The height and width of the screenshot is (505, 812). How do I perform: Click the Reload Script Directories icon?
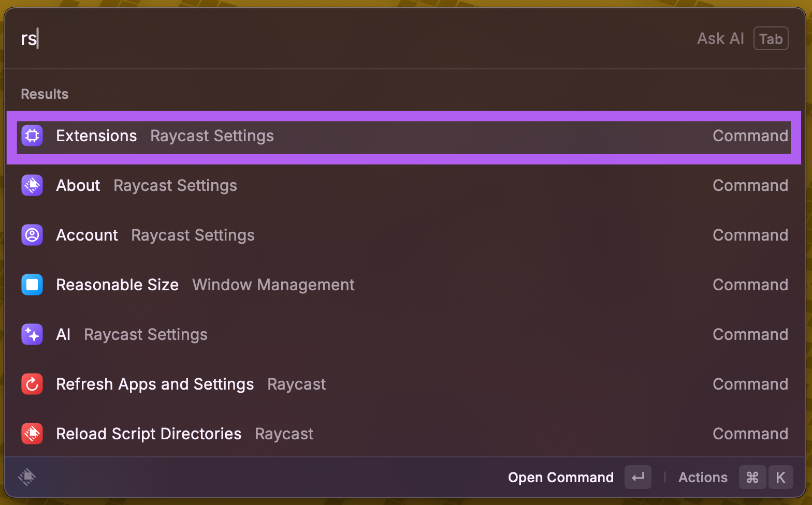[x=32, y=434]
